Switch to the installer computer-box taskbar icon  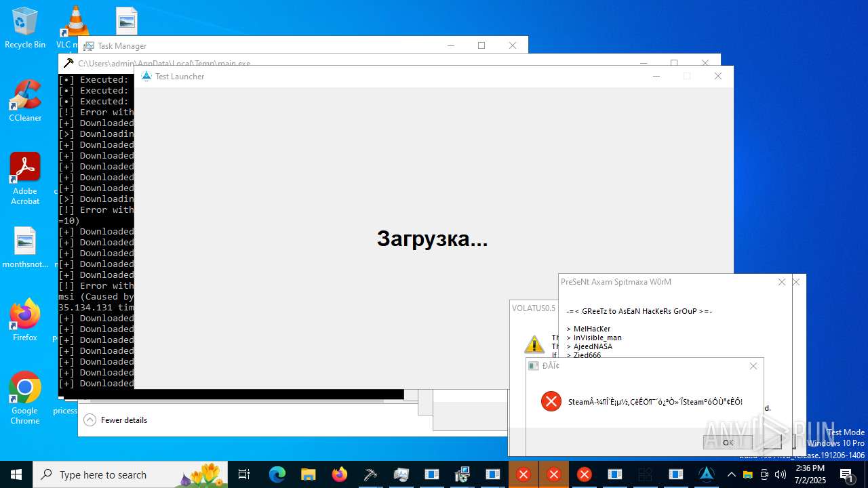click(462, 474)
